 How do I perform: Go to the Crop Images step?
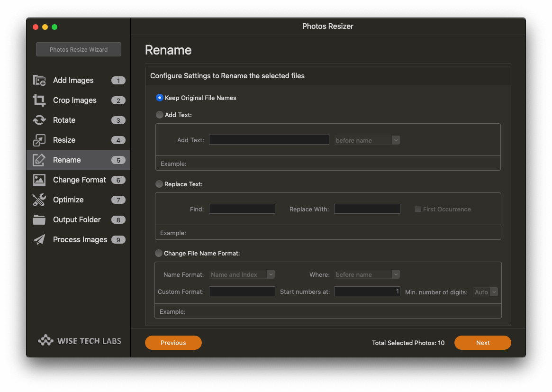[75, 100]
